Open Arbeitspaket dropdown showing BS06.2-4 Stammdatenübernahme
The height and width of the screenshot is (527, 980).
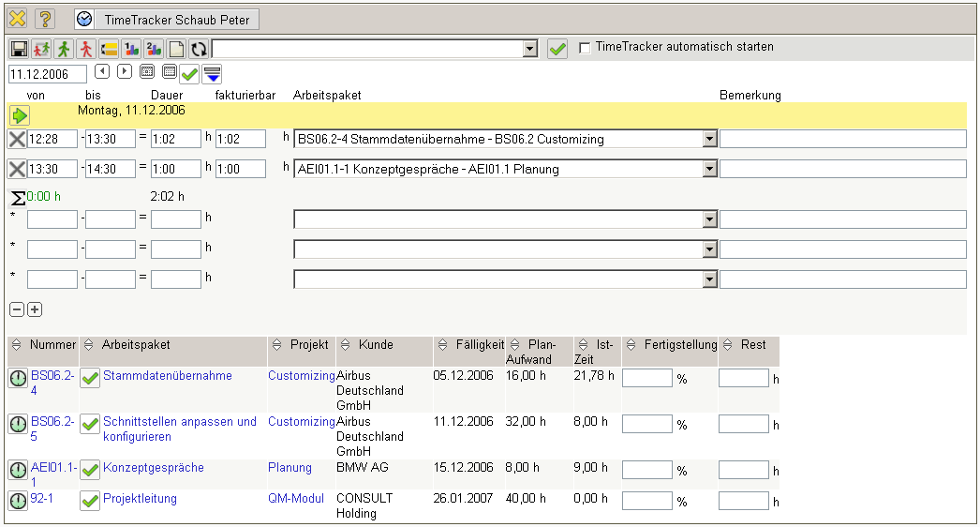(x=709, y=140)
